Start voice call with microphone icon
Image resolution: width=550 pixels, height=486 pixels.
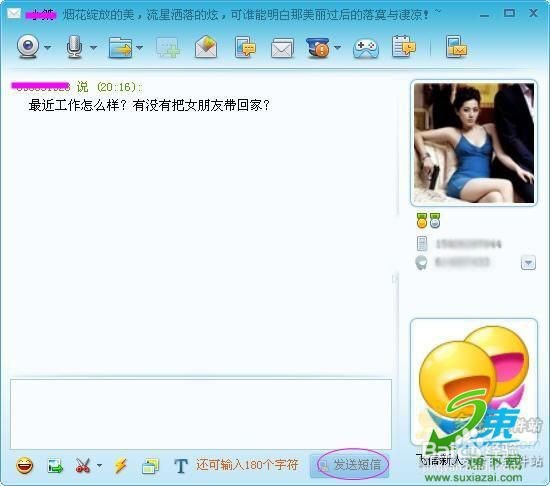(74, 47)
